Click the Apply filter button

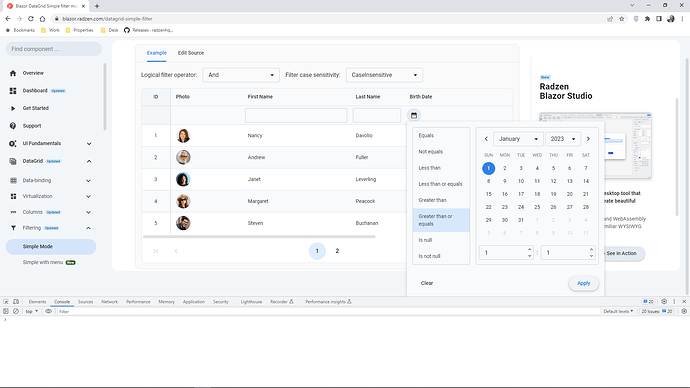584,283
